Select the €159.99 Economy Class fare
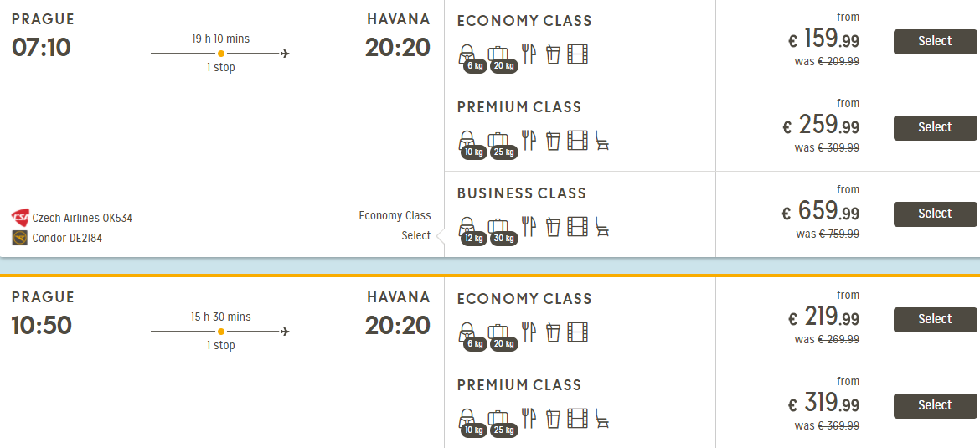The width and height of the screenshot is (980, 448). [x=935, y=41]
